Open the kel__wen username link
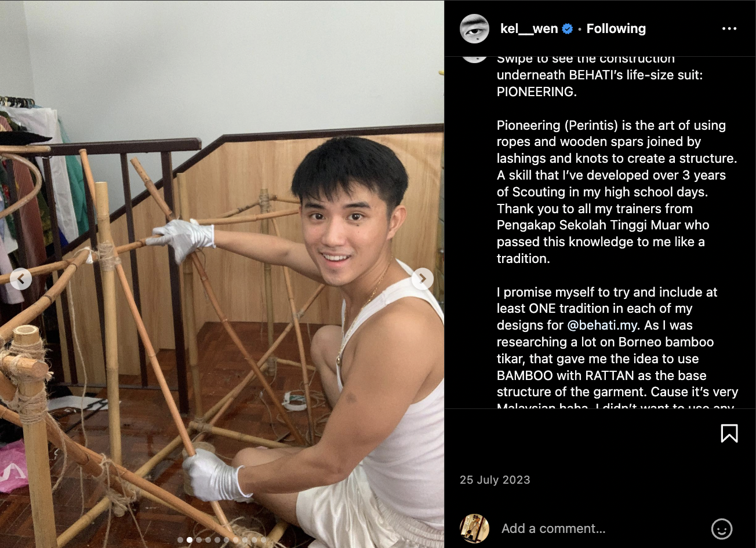The height and width of the screenshot is (548, 756). (x=529, y=29)
